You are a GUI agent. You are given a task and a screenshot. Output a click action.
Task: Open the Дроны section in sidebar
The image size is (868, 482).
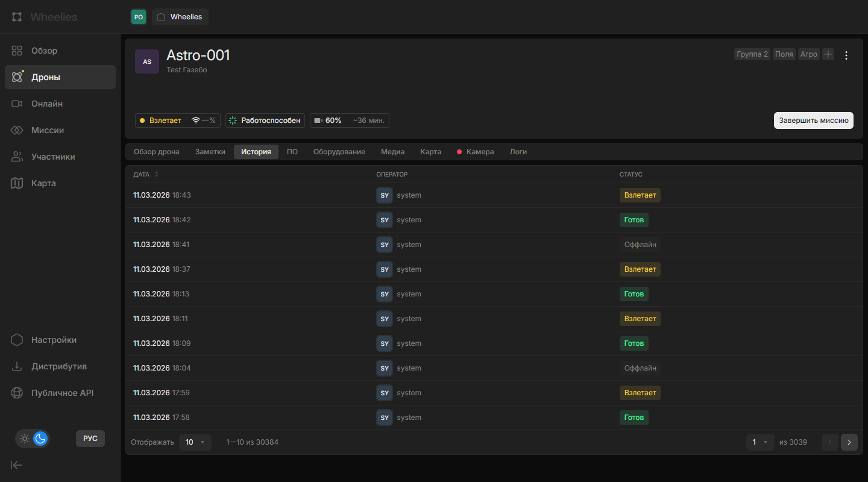pos(59,77)
